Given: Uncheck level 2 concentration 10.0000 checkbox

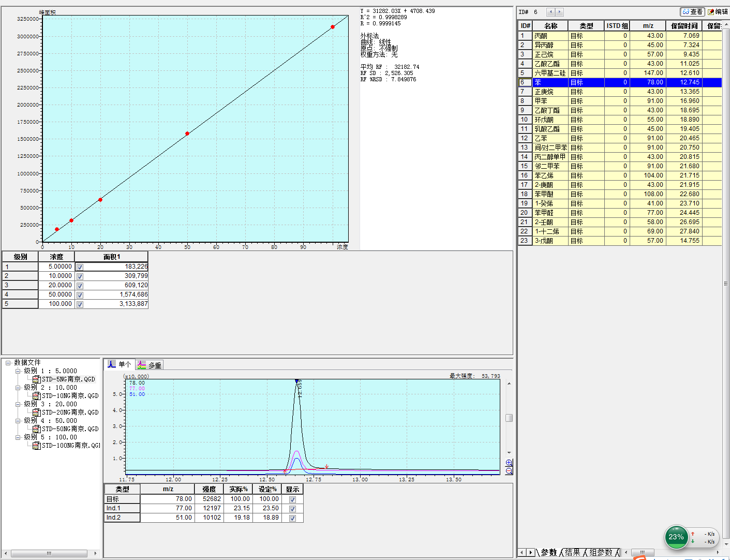Looking at the screenshot, I should (80, 276).
